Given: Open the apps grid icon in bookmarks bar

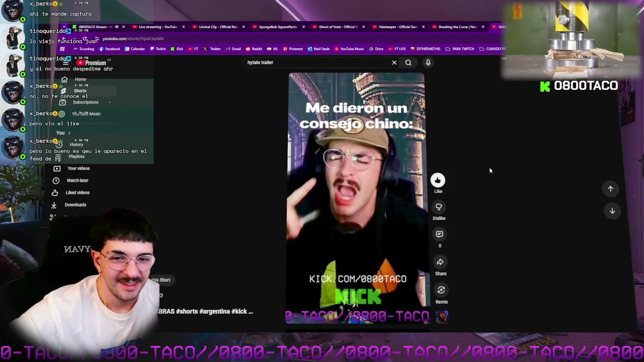Looking at the screenshot, I should click(62, 49).
